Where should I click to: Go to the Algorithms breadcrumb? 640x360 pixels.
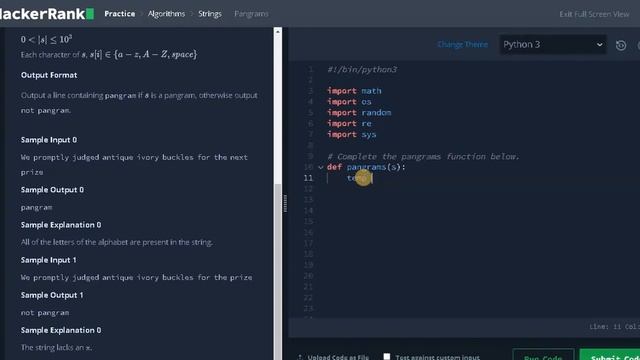click(166, 14)
